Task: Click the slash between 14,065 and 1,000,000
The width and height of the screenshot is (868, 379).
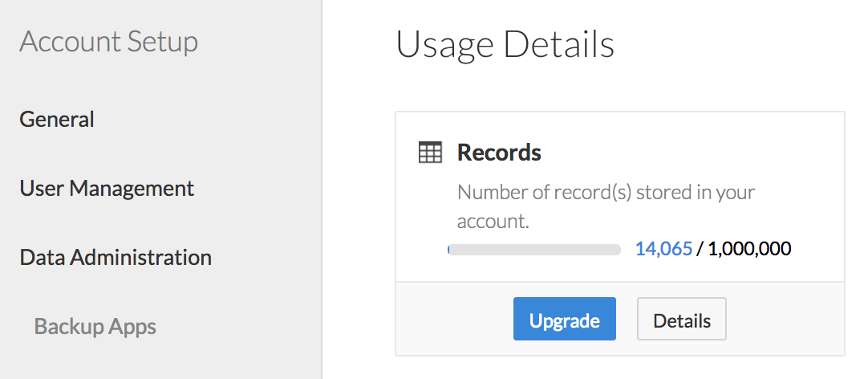Action: [x=700, y=249]
